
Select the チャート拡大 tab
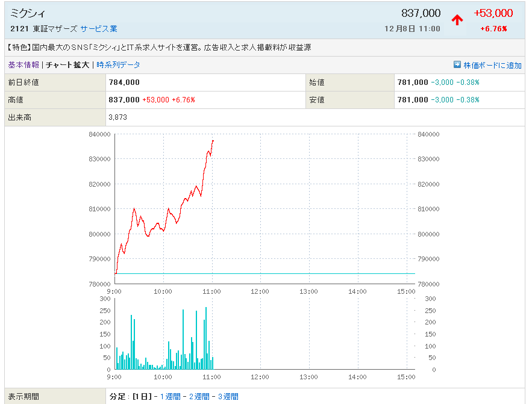click(67, 65)
